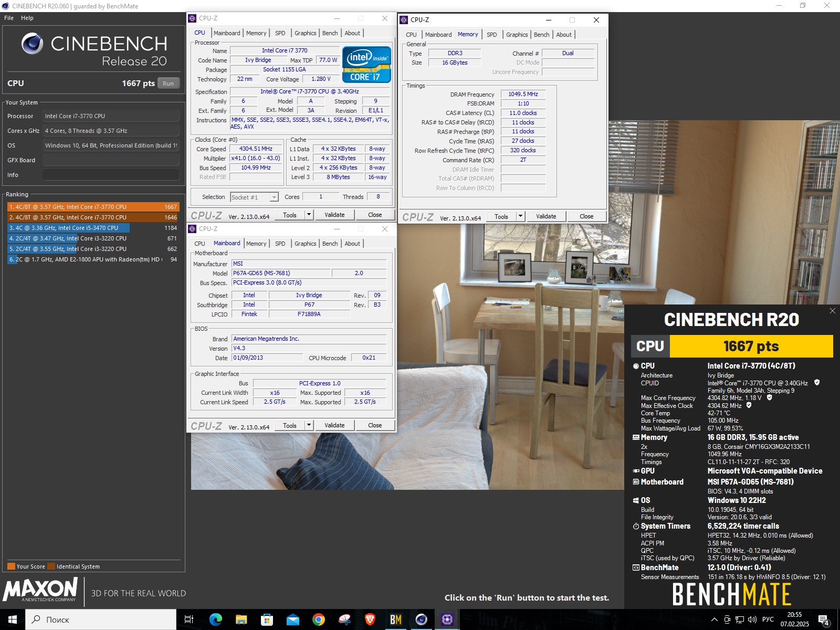The width and height of the screenshot is (840, 630).
Task: Open the Windows Start menu
Action: [x=13, y=619]
